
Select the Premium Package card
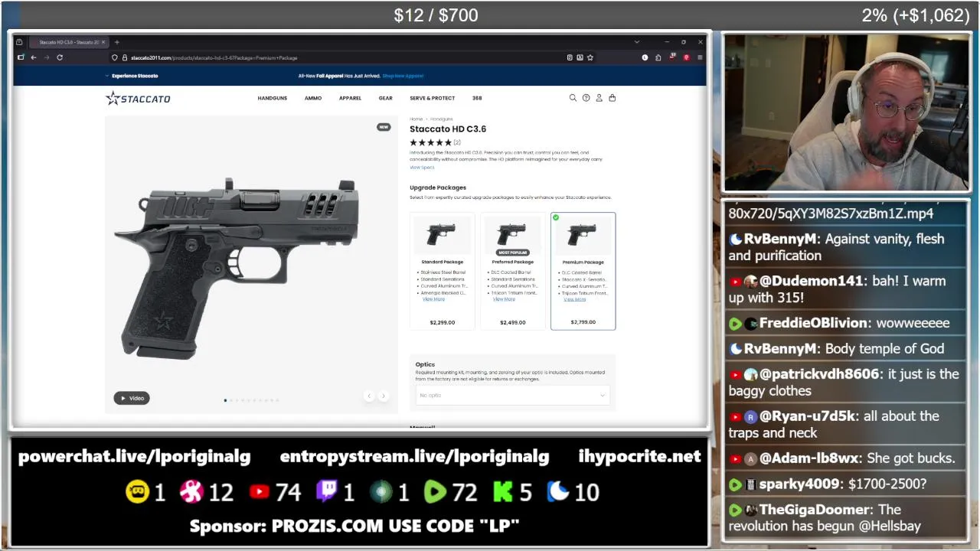[583, 271]
